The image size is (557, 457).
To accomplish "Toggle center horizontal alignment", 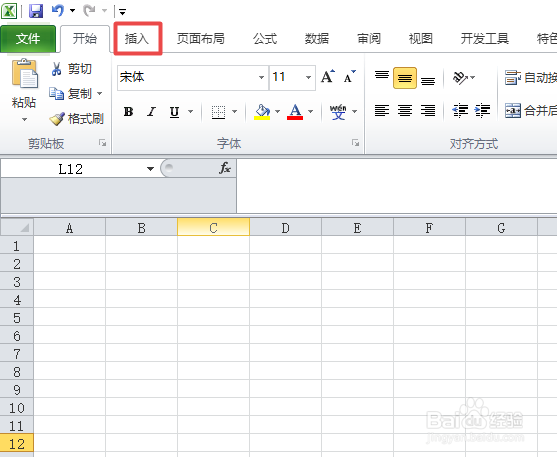I will pos(405,111).
